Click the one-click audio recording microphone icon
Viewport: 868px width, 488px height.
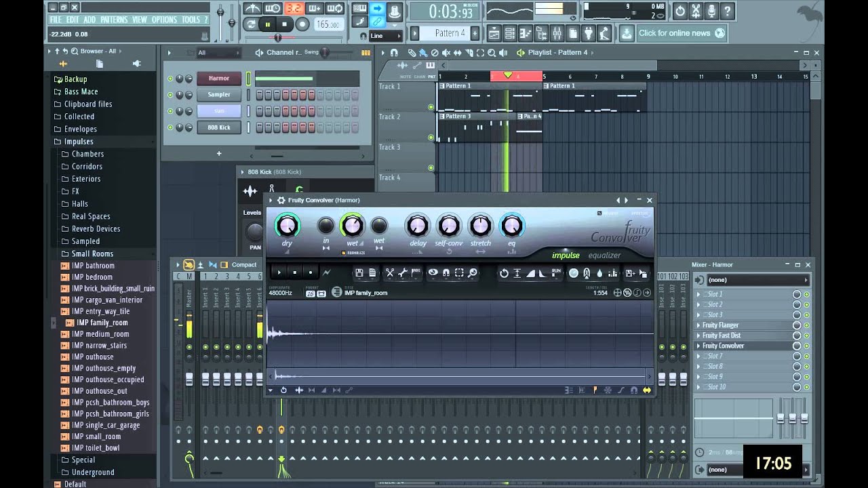[x=711, y=10]
